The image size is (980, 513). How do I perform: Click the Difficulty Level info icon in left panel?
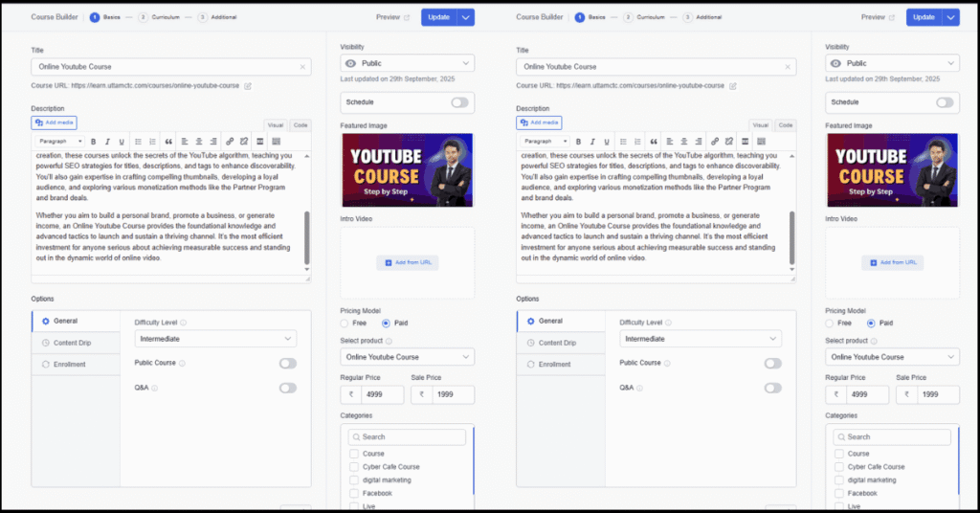183,323
